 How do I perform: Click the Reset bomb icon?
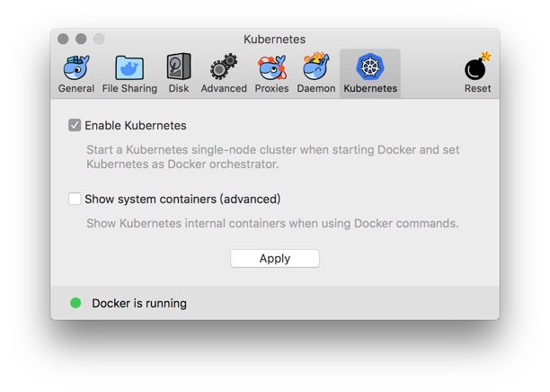coord(477,67)
